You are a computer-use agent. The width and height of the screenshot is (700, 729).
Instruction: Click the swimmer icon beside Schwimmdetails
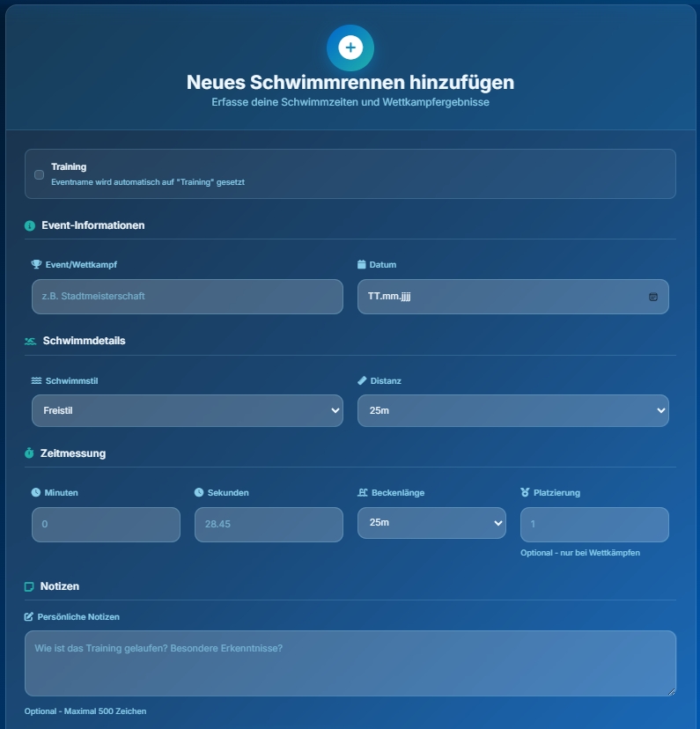click(x=31, y=341)
